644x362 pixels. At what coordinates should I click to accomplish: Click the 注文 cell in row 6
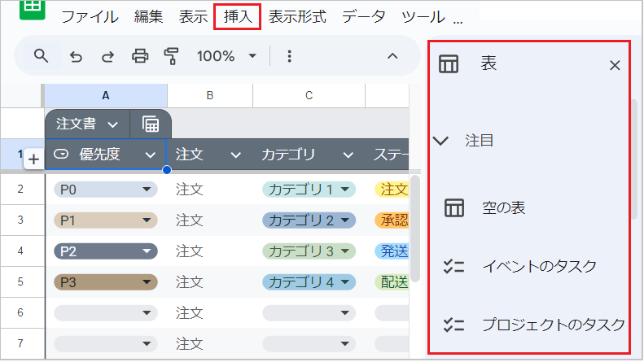[190, 313]
